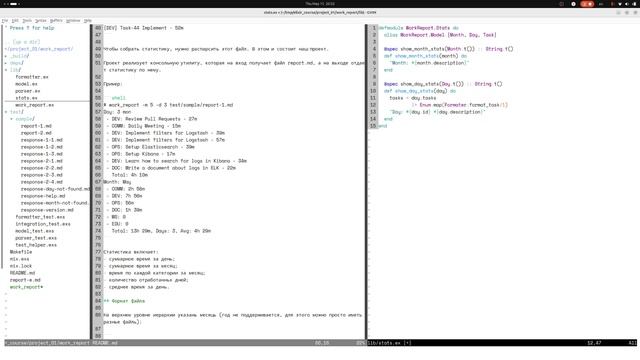
Task: Select response-month-not-found file
Action: pyautogui.click(x=55, y=203)
